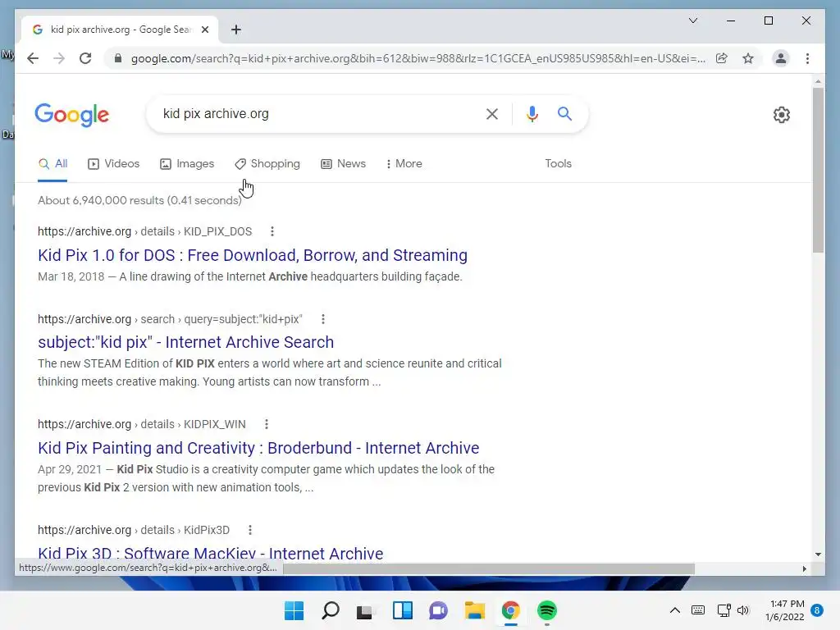This screenshot has height=630, width=840.
Task: Show hidden system tray icons
Action: coord(675,610)
